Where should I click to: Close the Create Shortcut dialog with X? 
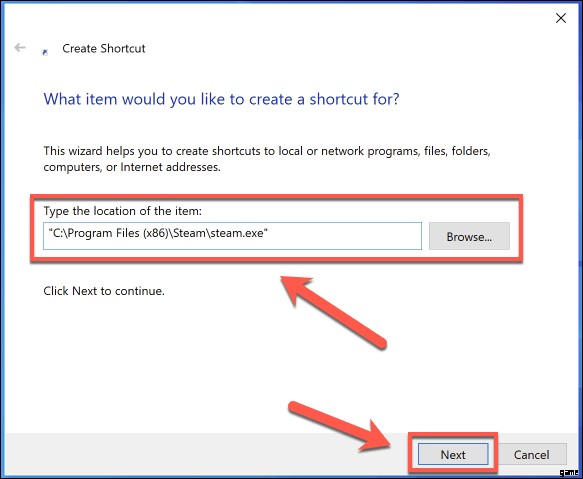tap(561, 18)
